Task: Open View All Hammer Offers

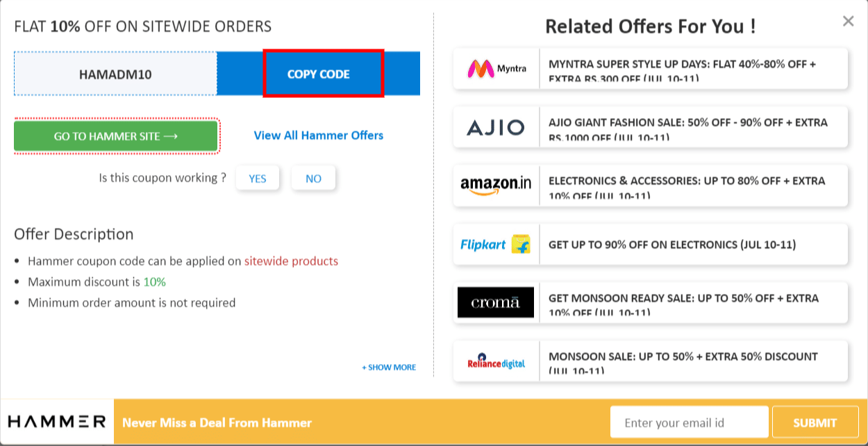Action: (x=318, y=135)
